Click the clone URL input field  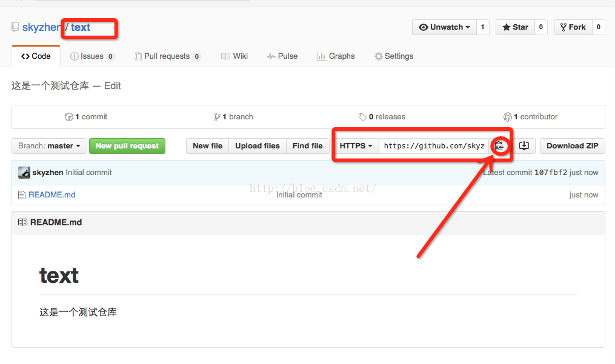point(434,146)
